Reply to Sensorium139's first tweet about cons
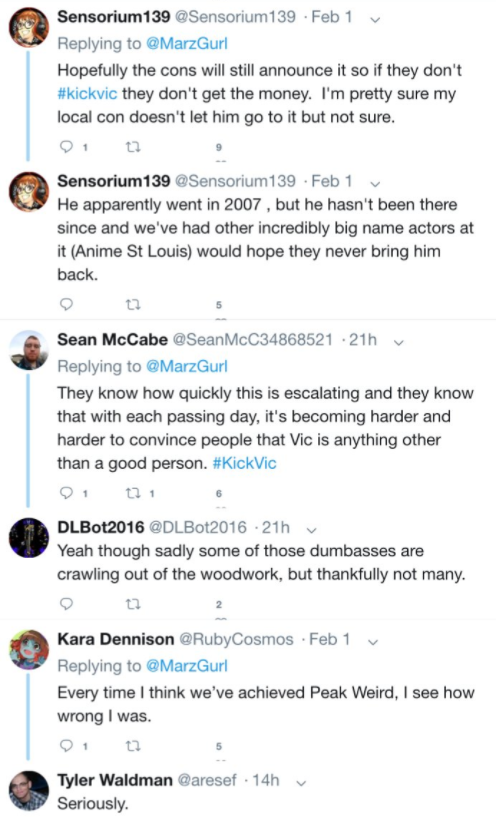The width and height of the screenshot is (496, 820). [66, 147]
